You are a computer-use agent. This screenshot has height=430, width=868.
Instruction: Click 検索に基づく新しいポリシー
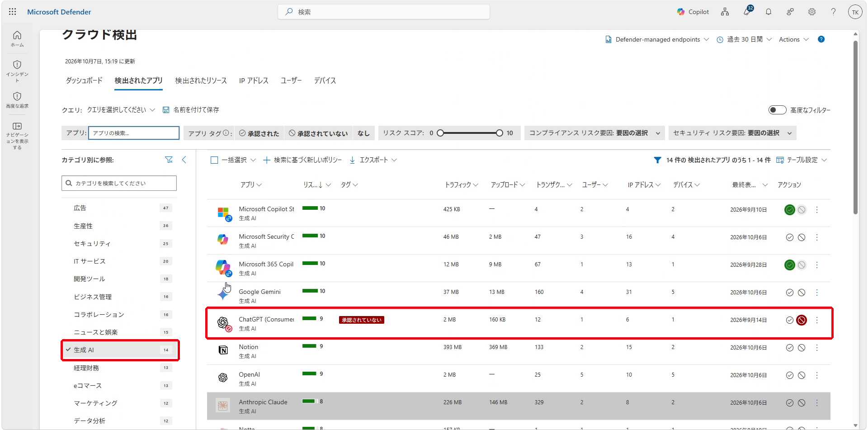click(x=302, y=160)
